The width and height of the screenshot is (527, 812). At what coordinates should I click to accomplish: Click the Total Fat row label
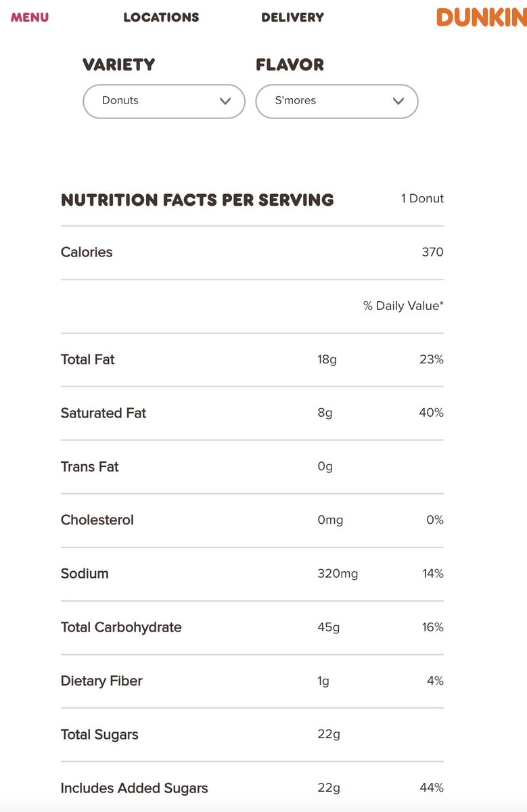tap(88, 359)
